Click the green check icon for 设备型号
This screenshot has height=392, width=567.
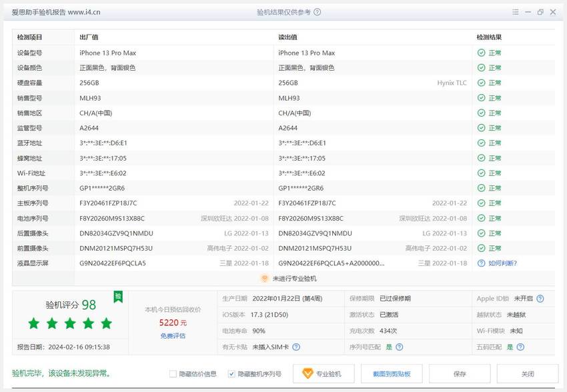click(x=482, y=53)
